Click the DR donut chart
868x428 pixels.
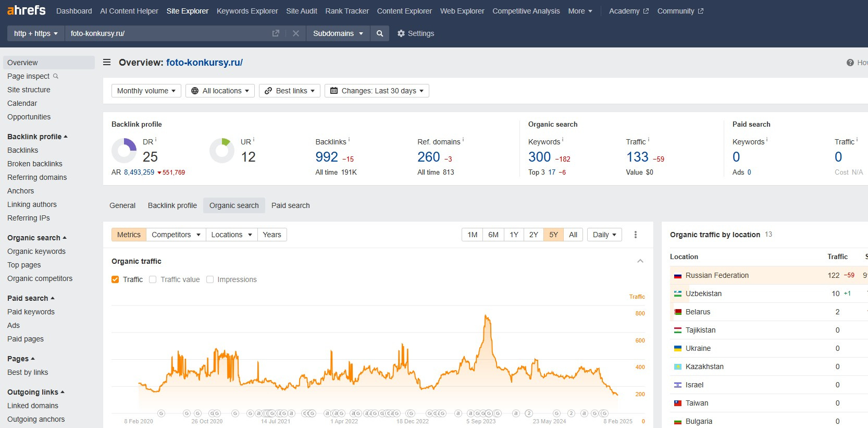[124, 151]
